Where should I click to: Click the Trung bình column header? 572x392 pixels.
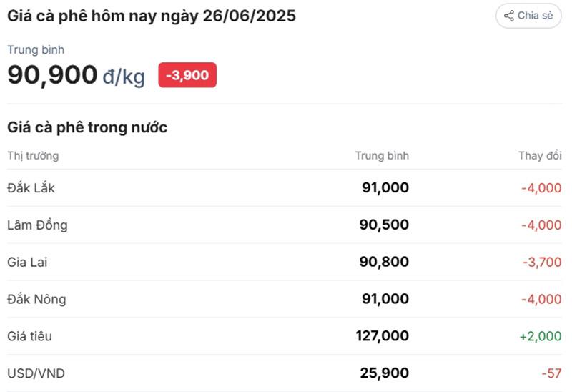coord(382,155)
